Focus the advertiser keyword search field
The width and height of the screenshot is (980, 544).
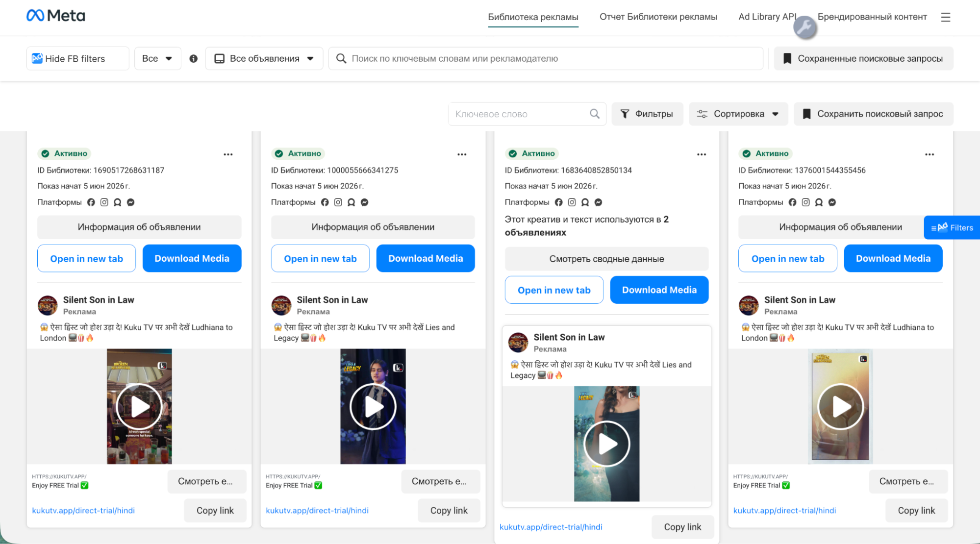point(546,59)
